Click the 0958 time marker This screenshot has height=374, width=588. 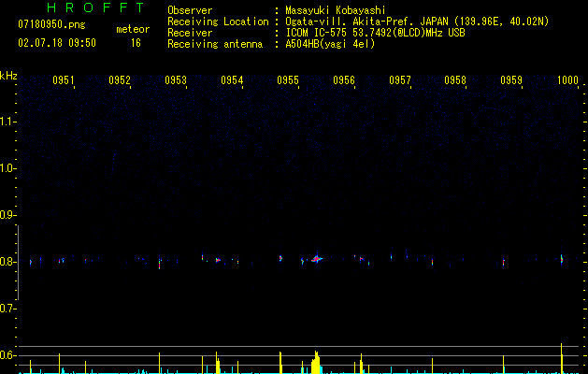[455, 80]
